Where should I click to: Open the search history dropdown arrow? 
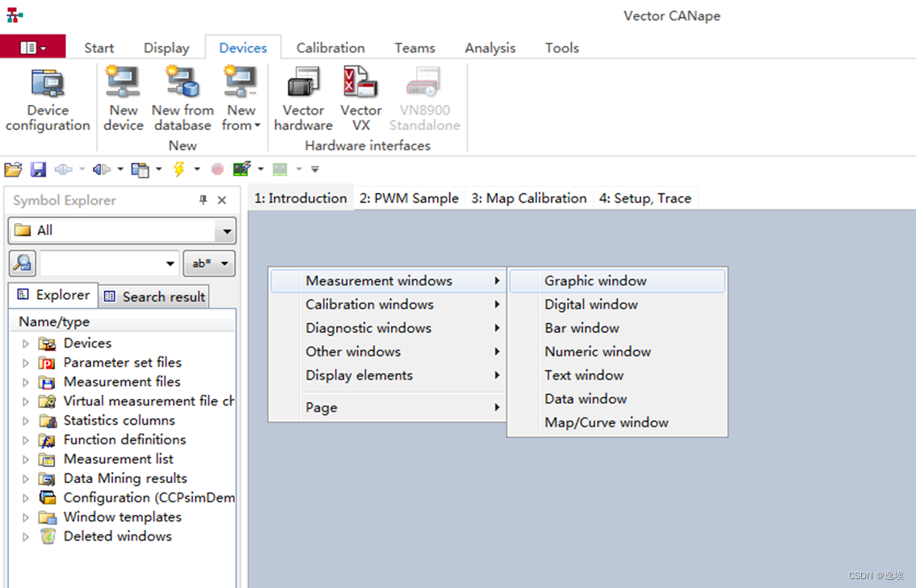(170, 263)
